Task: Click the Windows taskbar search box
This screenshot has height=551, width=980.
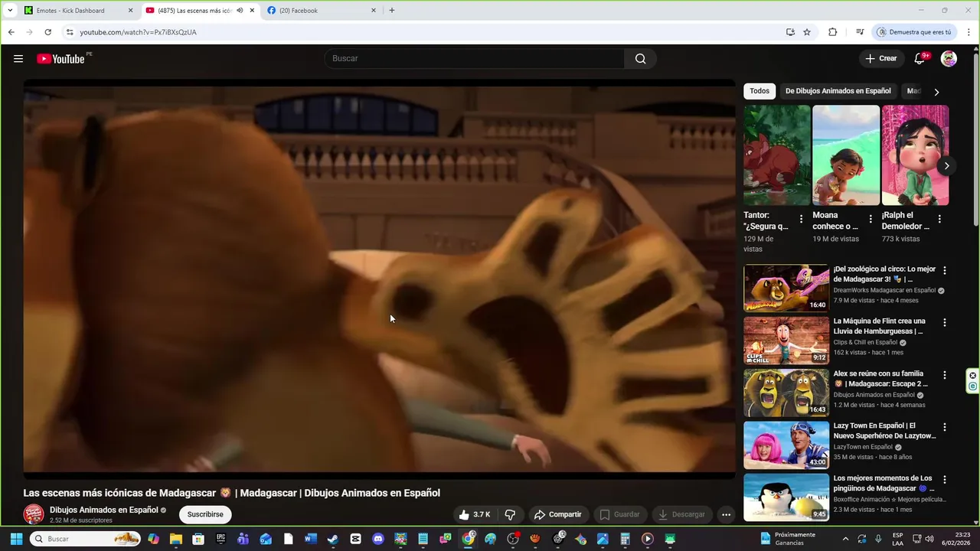Action: coord(85,539)
